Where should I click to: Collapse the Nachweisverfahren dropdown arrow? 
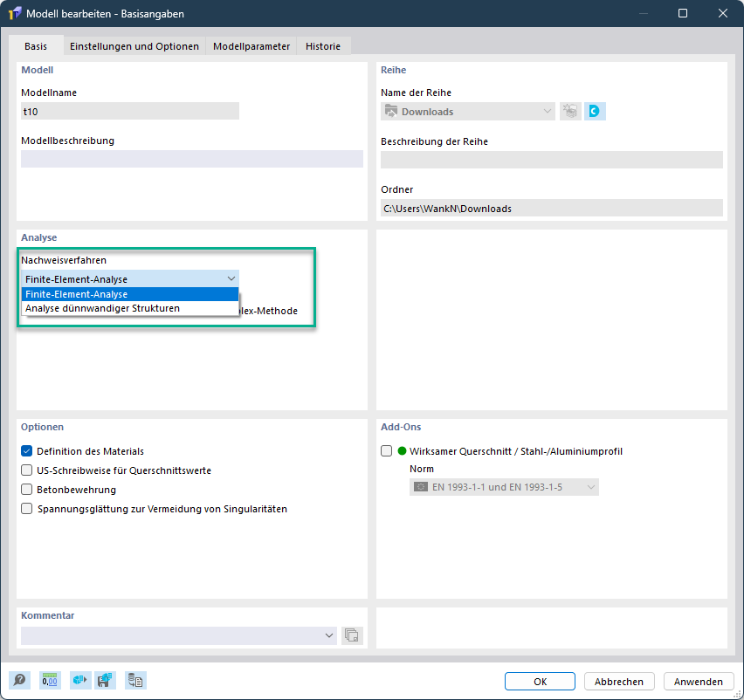(x=231, y=278)
